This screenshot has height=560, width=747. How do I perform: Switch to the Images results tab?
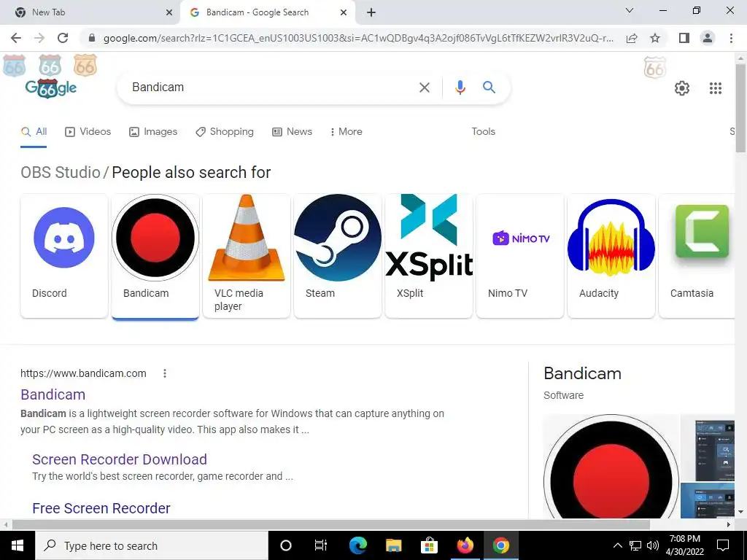click(153, 132)
